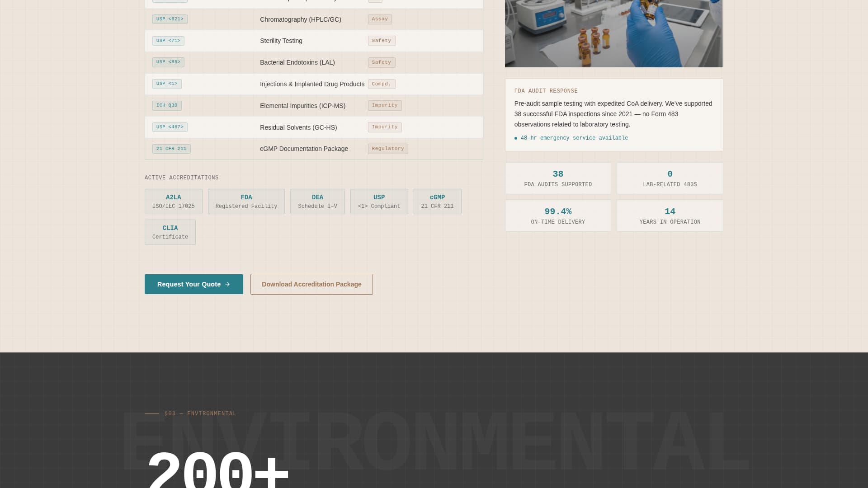Select the USP <85> badge

tap(168, 62)
